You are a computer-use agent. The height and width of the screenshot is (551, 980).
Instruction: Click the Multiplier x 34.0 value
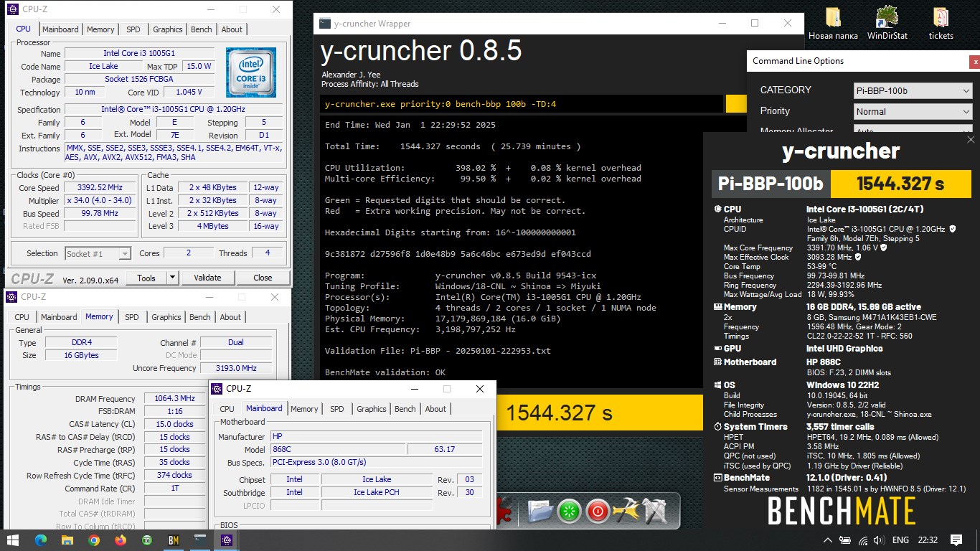click(100, 201)
